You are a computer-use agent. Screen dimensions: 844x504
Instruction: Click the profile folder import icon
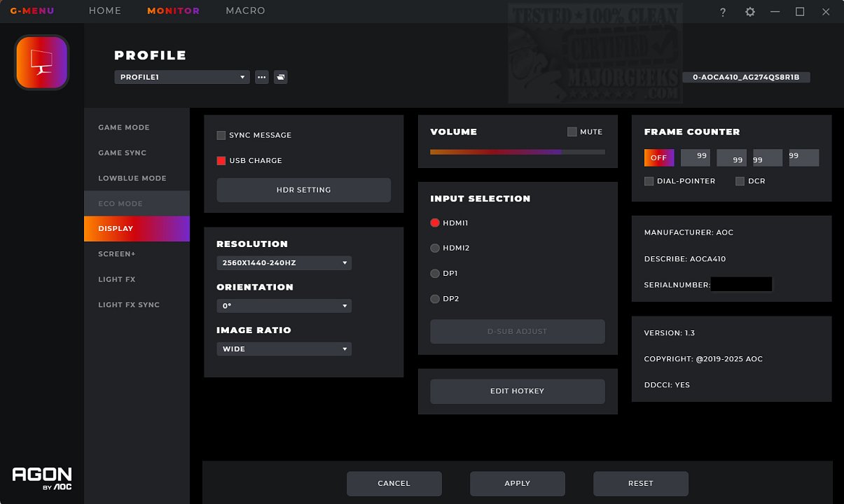(280, 77)
